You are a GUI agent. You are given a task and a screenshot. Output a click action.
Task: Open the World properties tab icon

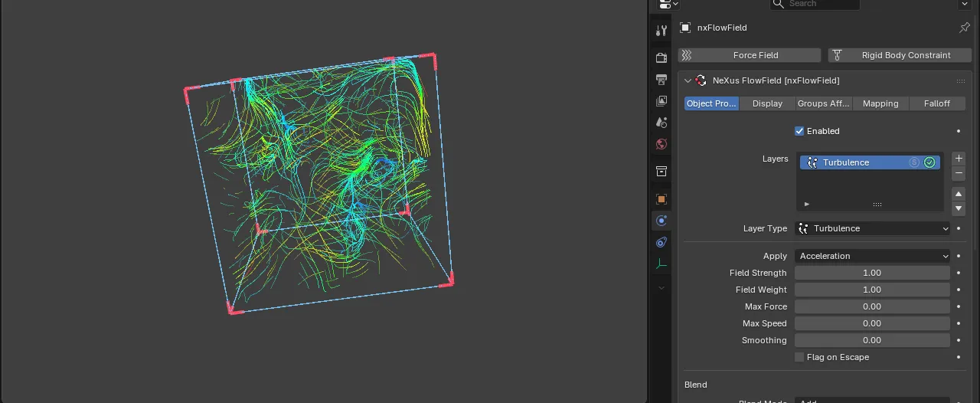(x=661, y=144)
